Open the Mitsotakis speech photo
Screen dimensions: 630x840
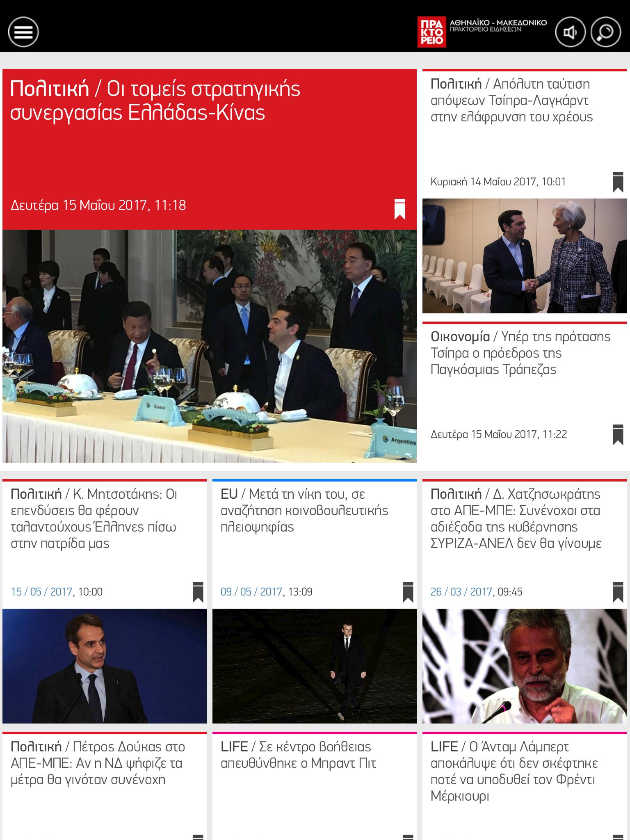click(105, 666)
